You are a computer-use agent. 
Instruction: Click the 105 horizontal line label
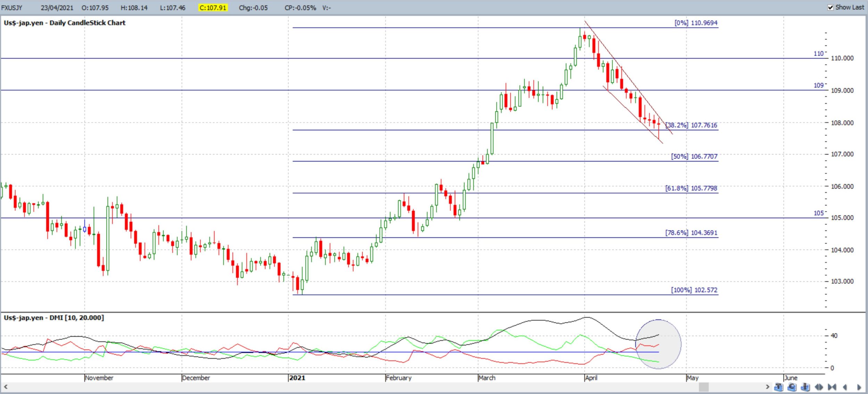[818, 213]
